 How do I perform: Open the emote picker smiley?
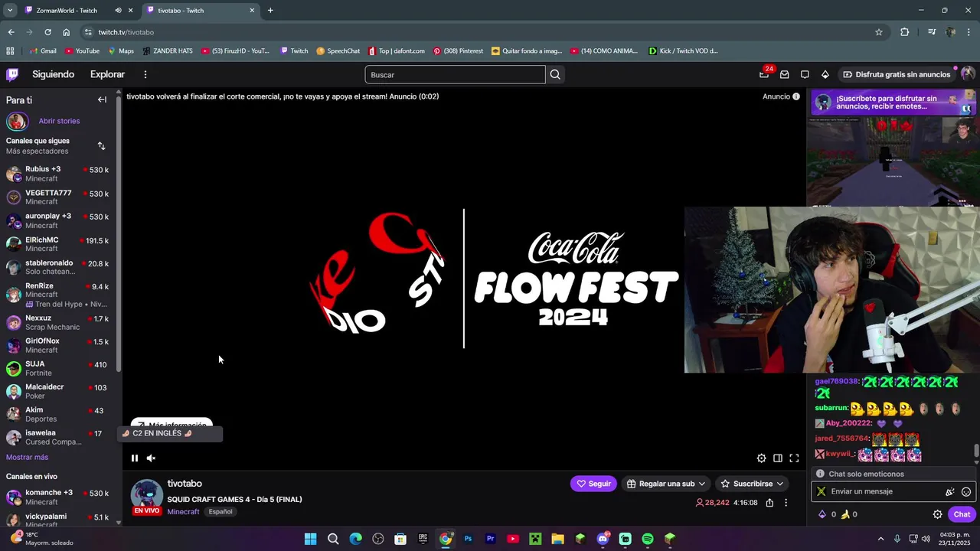click(x=966, y=492)
